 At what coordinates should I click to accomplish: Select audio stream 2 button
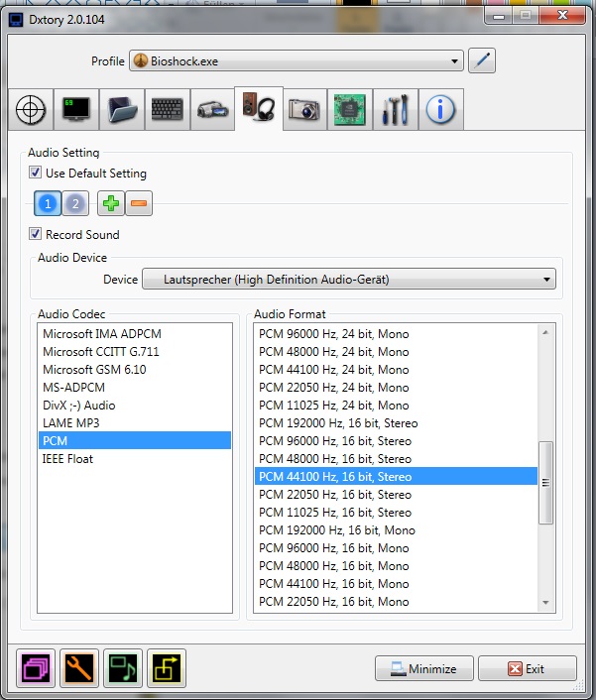coord(75,203)
